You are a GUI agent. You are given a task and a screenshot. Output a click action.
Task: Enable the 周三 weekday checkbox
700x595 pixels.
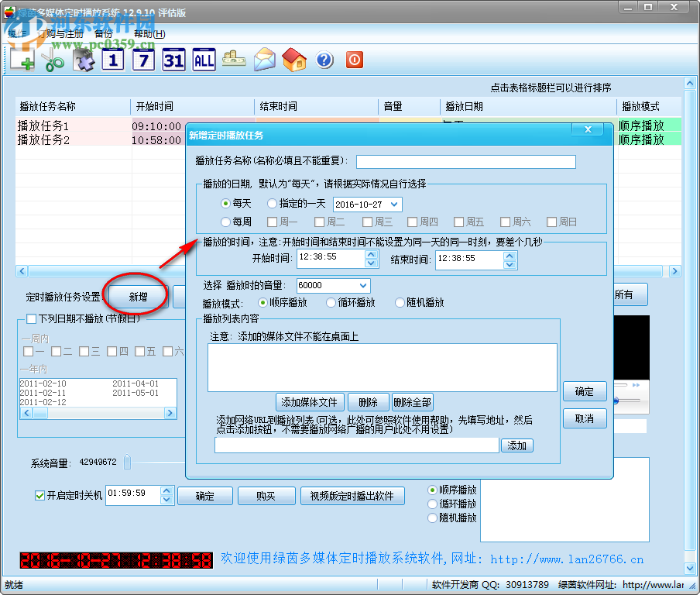[366, 222]
